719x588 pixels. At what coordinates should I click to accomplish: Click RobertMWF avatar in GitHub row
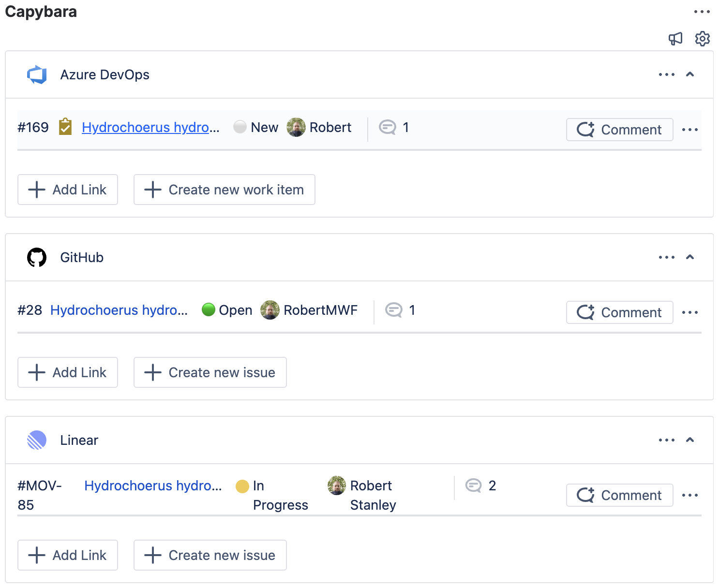coord(270,310)
